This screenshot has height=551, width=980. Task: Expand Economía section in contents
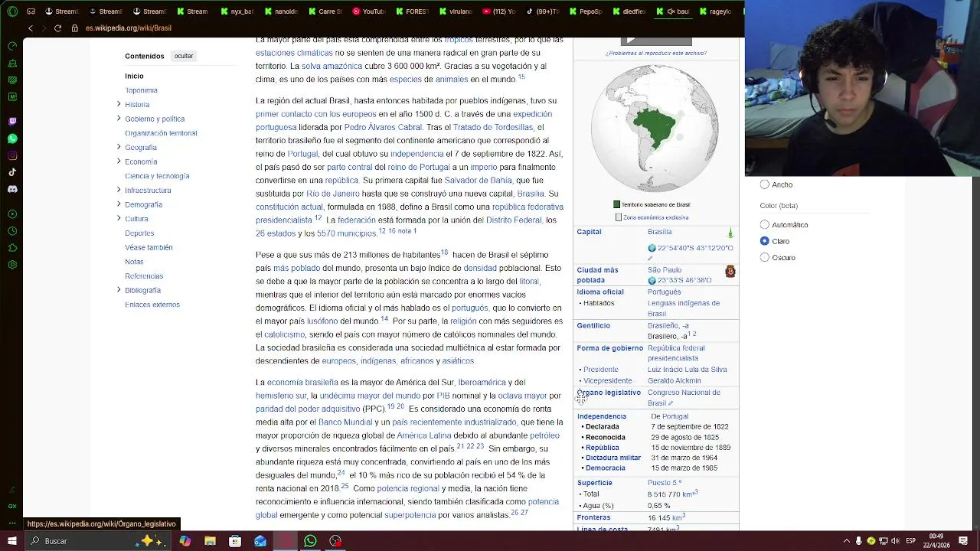(x=119, y=161)
